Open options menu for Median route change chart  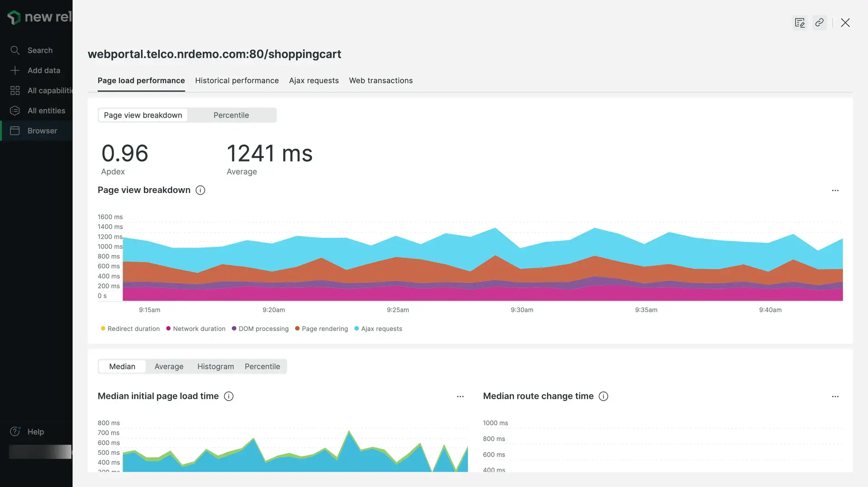tap(835, 397)
